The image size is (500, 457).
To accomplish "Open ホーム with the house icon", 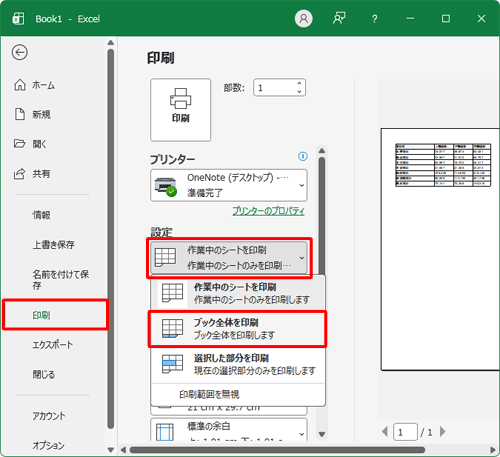I will [20, 85].
